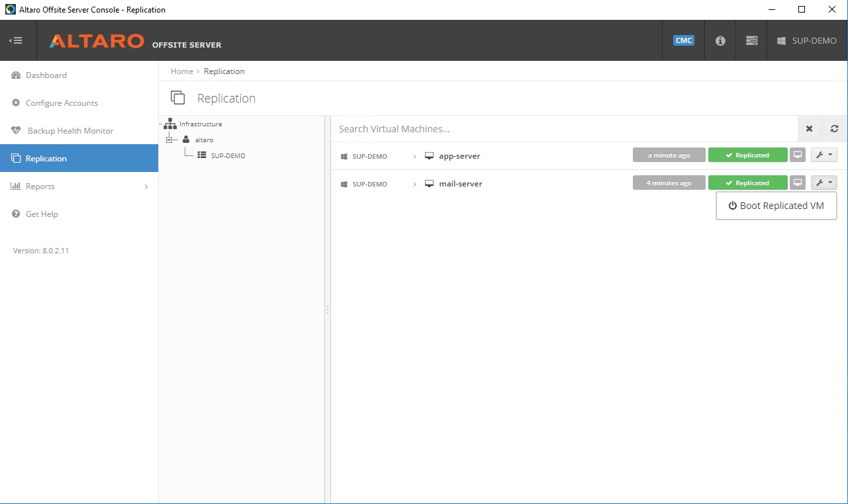This screenshot has width=848, height=504.
Task: Open the info icon in header
Action: point(720,40)
